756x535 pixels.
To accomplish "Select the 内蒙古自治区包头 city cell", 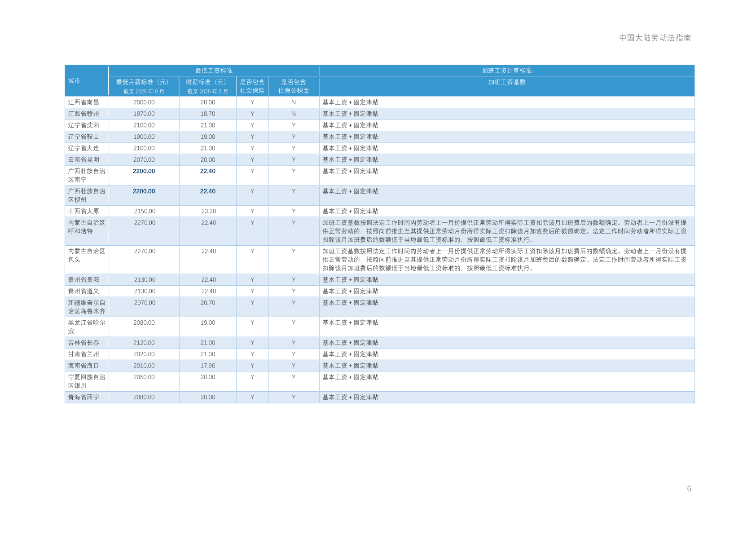I will coord(86,255).
